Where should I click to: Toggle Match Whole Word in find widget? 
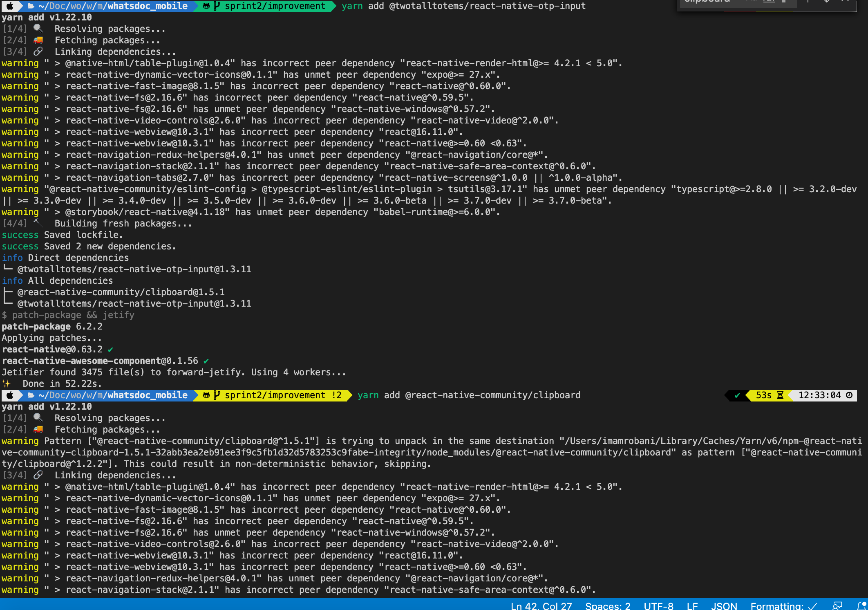click(x=769, y=1)
